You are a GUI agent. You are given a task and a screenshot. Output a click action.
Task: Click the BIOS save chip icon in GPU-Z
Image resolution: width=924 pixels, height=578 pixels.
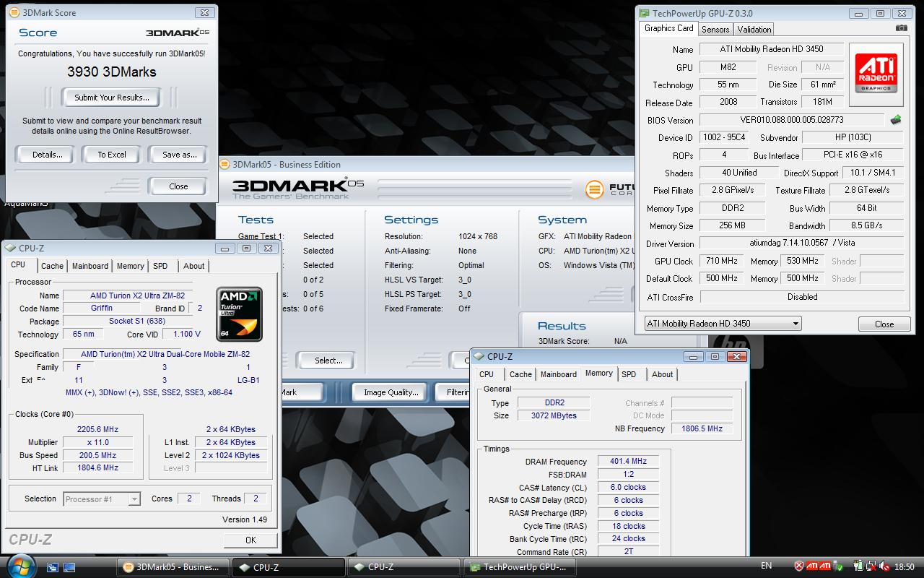(x=896, y=120)
